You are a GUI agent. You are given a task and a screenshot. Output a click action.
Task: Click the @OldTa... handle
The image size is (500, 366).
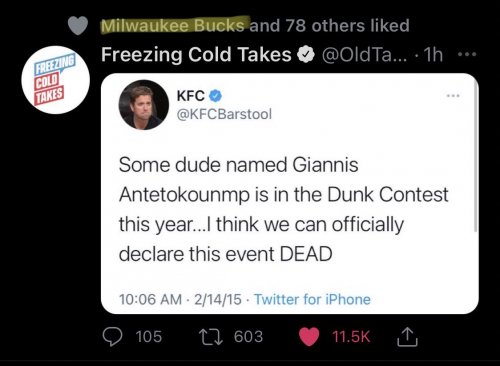[364, 55]
